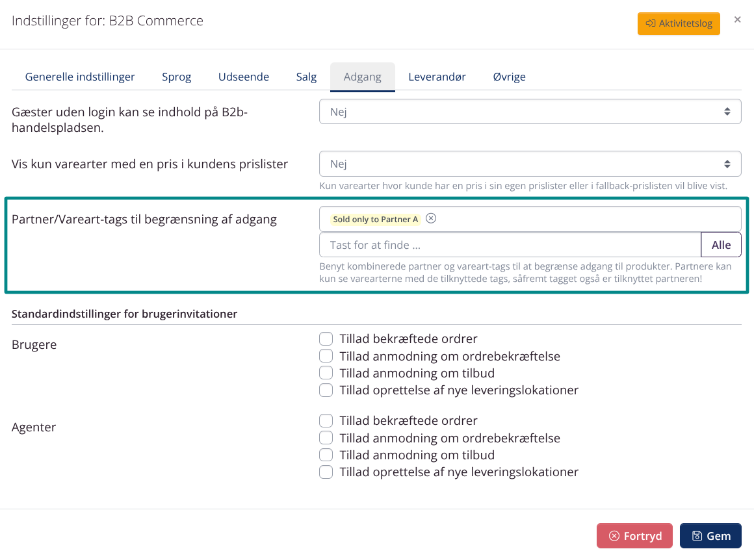Enable "Tillad anmodning om tilbud" for Agenter
Image resolution: width=754 pixels, height=560 pixels.
coord(326,455)
